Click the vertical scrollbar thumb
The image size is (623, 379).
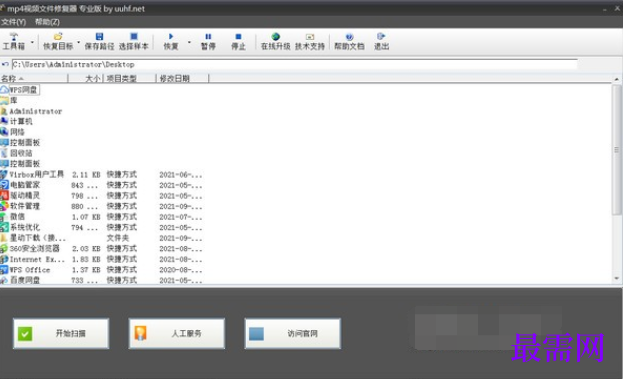pos(617,150)
